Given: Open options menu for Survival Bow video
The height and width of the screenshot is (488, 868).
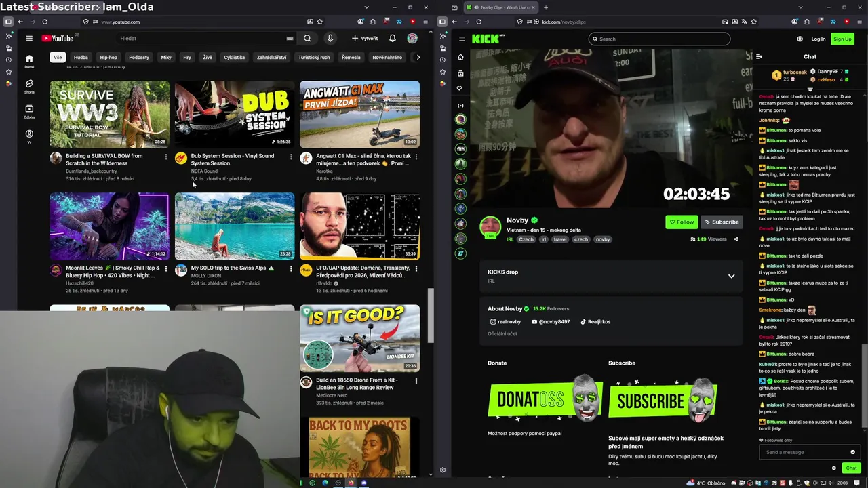Looking at the screenshot, I should point(165,157).
